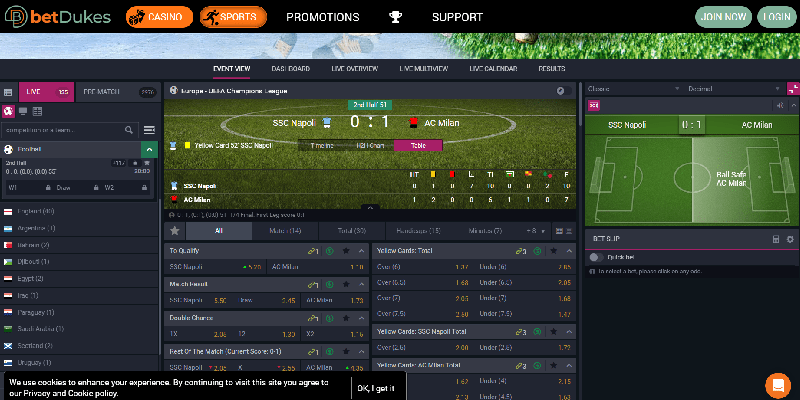Image resolution: width=800 pixels, height=400 pixels.
Task: Add To Qualify market to favorites
Action: pos(346,251)
